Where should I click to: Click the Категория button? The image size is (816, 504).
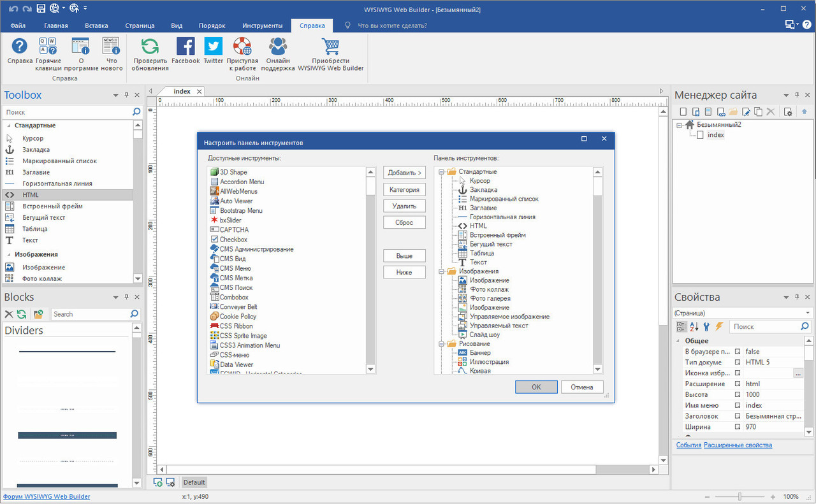[404, 189]
